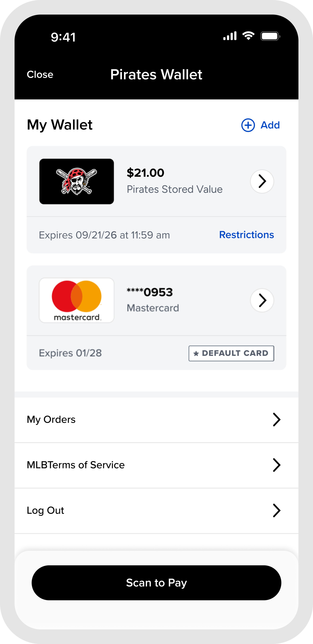The image size is (313, 644).
Task: Open the My Orders menu item
Action: pyautogui.click(x=51, y=420)
